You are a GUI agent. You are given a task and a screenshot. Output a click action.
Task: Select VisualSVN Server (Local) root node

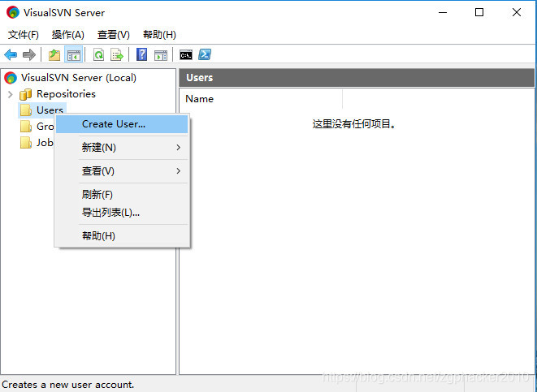coord(79,78)
